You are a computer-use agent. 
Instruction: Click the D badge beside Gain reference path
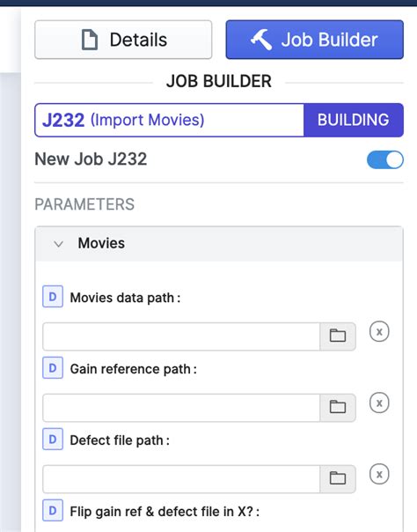pyautogui.click(x=53, y=368)
